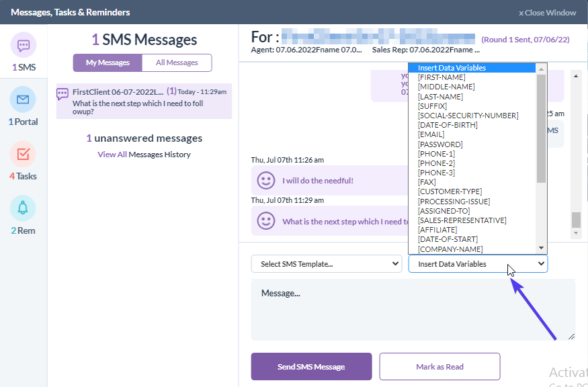
Task: Click smiley avatar next to 'I will do the needful!'
Action: pyautogui.click(x=267, y=180)
